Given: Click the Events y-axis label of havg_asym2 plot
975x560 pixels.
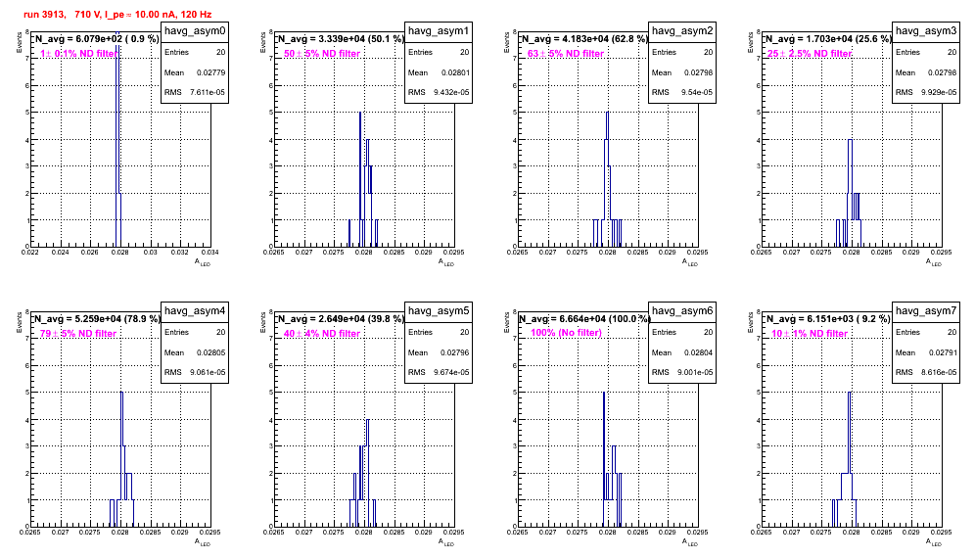Looking at the screenshot, I should pos(507,42).
